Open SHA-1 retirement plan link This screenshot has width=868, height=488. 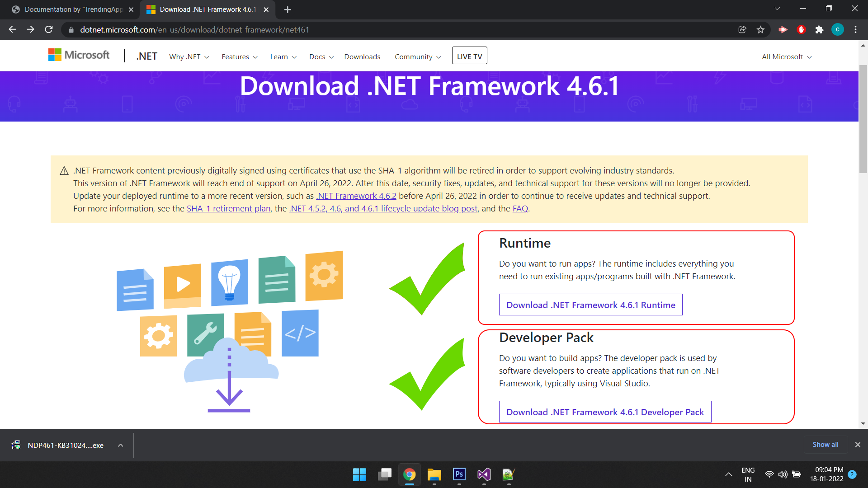click(228, 209)
